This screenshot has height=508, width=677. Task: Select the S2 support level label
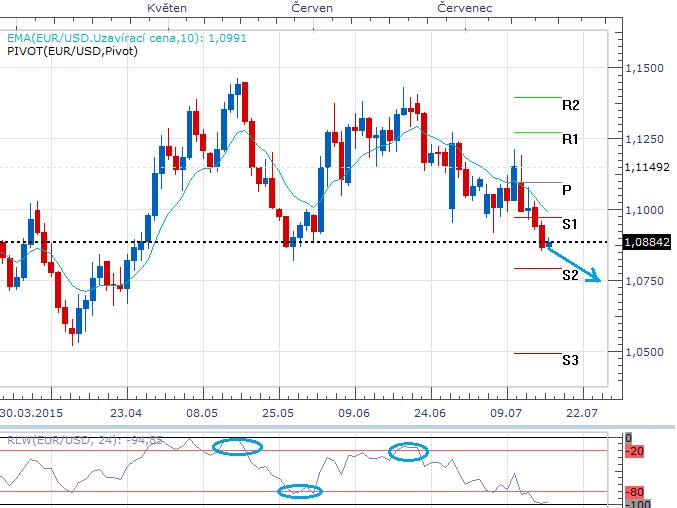(570, 275)
